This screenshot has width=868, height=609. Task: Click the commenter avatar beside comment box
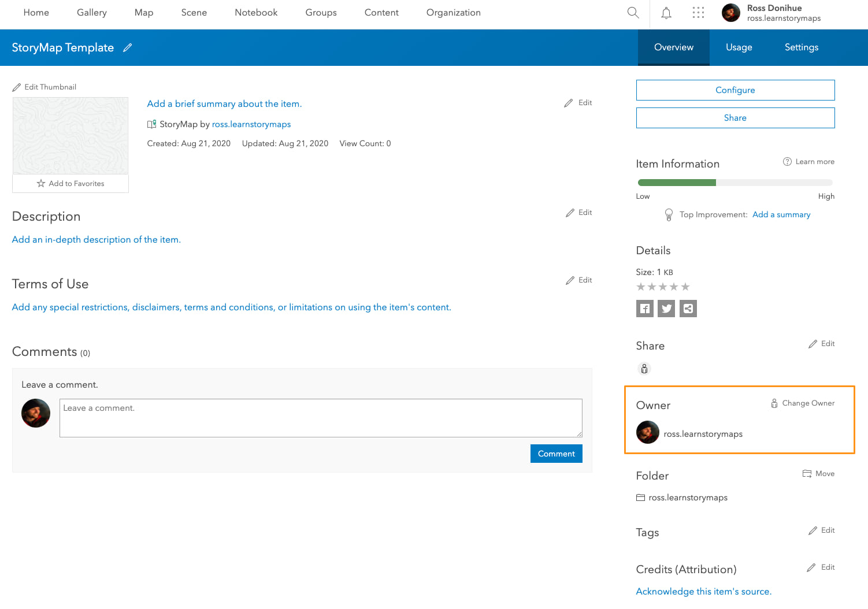[x=36, y=413]
